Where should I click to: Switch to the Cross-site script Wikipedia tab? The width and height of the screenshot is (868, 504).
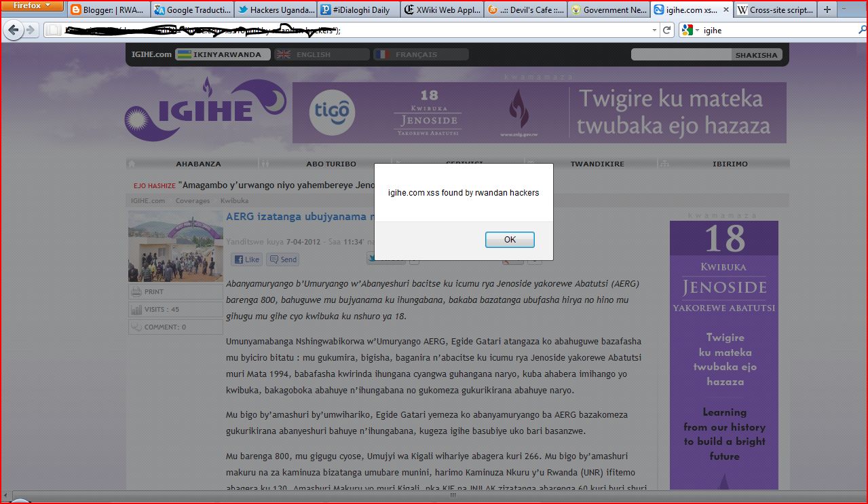[x=776, y=10]
